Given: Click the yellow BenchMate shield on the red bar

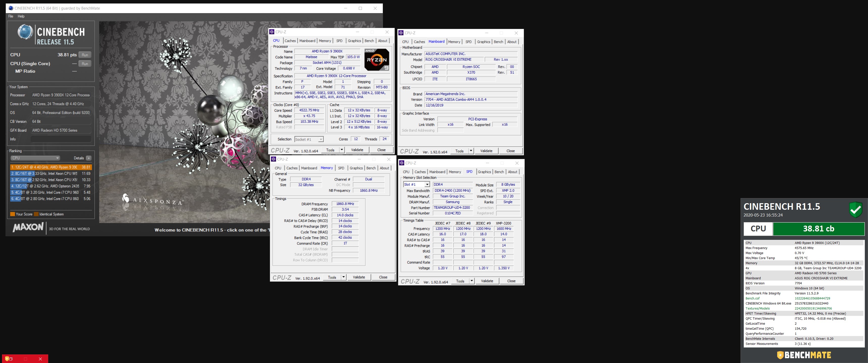Looking at the screenshot, I should pyautogui.click(x=7, y=359).
